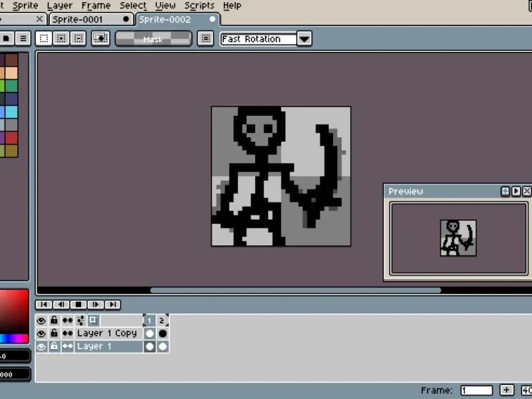Select Layer 1 Copy cel at frame 1
532x399 pixels.
(x=149, y=333)
